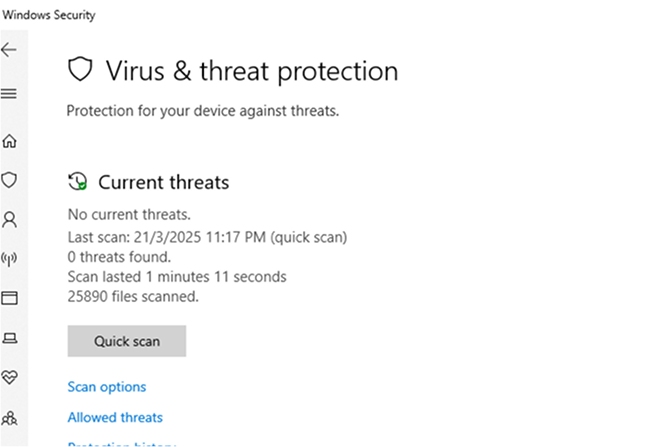Image resolution: width=651 pixels, height=447 pixels.
Task: Open the Allowed threats link
Action: (x=115, y=418)
